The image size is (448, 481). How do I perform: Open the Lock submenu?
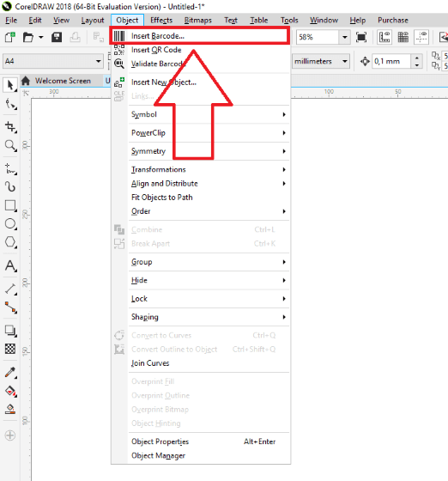point(209,299)
